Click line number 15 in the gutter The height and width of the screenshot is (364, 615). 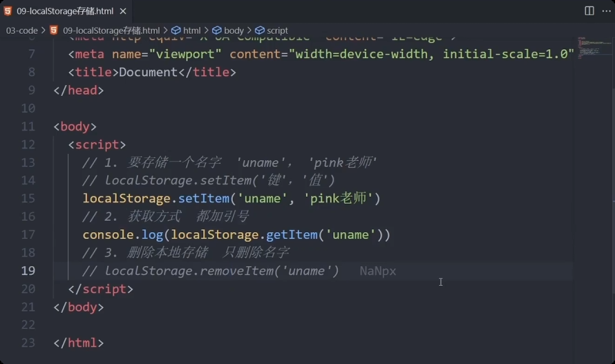[28, 198]
